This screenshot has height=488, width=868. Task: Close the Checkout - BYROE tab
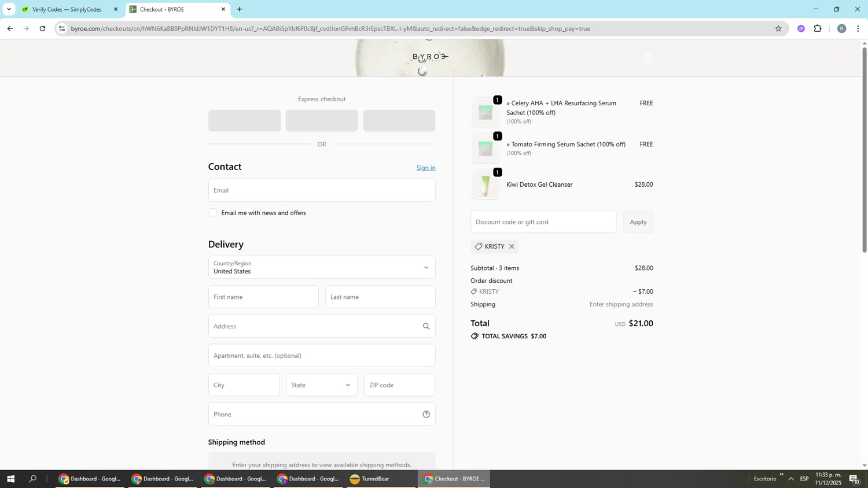click(223, 9)
